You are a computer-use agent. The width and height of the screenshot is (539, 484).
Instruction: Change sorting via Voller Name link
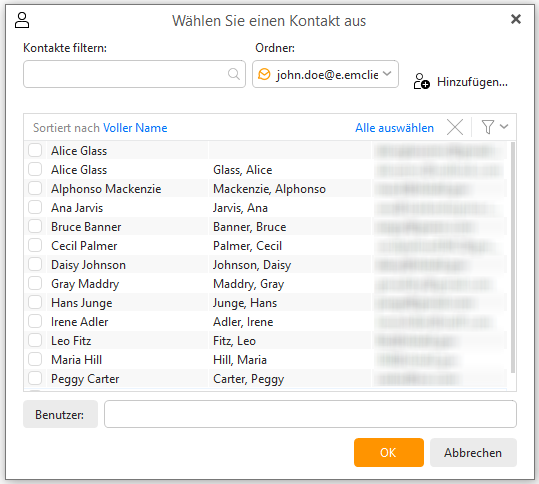[135, 128]
